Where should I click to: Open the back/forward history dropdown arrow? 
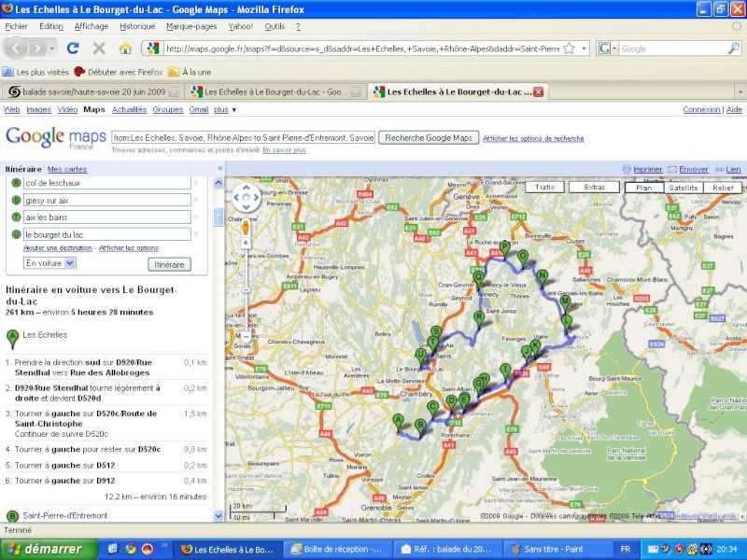(x=52, y=49)
